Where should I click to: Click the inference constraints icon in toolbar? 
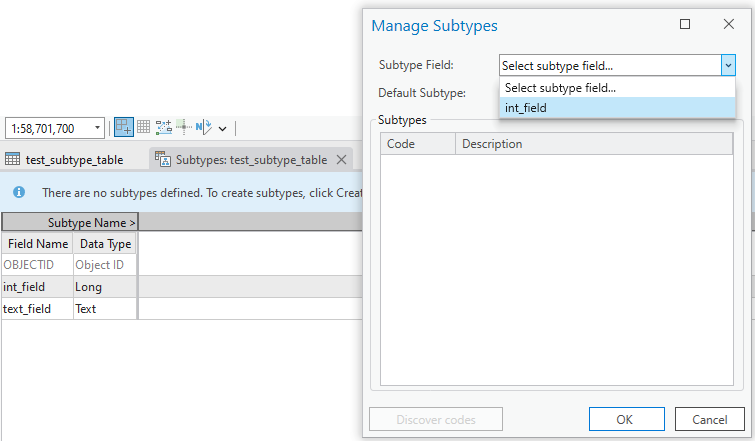[x=164, y=127]
